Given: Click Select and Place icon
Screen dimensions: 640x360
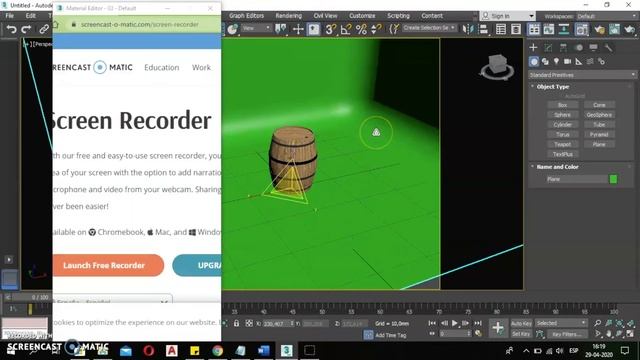Looking at the screenshot, I should click(x=233, y=29).
